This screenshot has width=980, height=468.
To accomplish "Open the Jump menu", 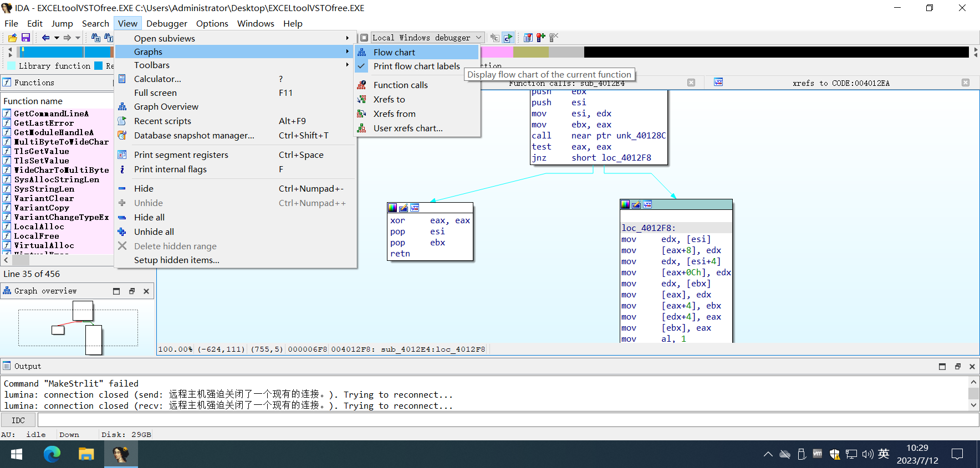I will pos(62,23).
